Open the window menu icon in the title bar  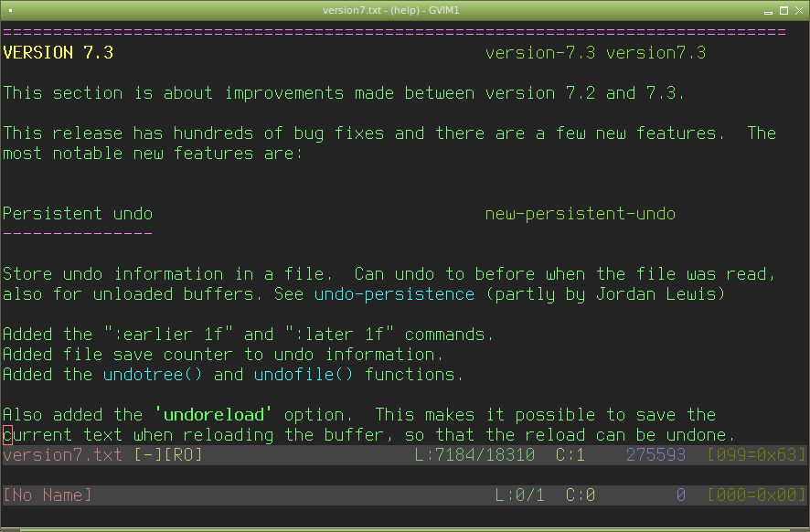point(10,10)
